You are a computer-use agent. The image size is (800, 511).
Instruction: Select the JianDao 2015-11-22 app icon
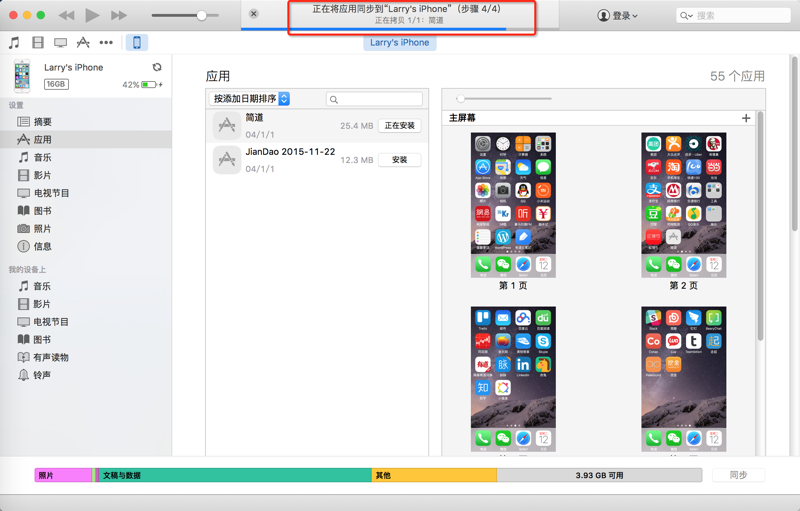click(227, 160)
